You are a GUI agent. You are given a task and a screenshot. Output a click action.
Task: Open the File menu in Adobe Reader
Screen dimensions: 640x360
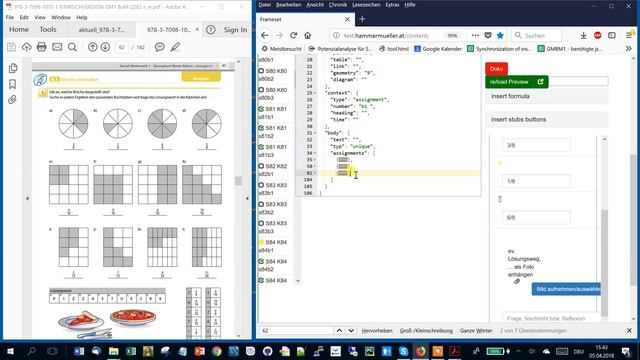(10, 18)
